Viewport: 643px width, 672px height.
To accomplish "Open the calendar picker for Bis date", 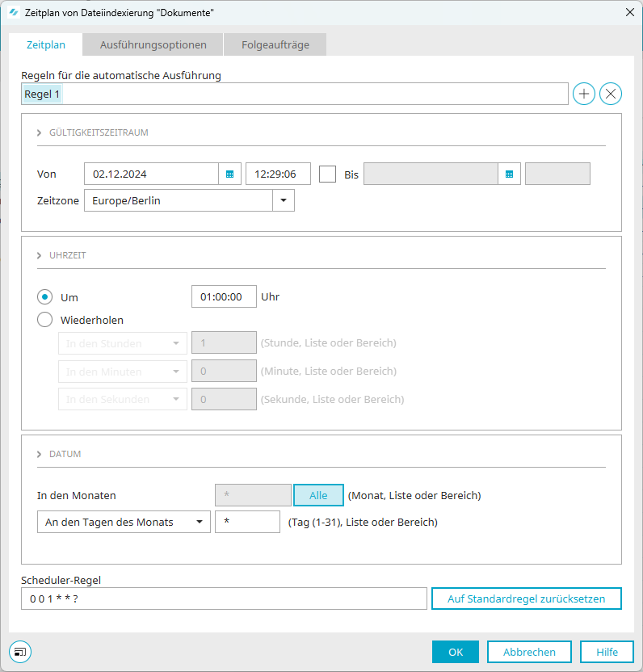I will [509, 174].
